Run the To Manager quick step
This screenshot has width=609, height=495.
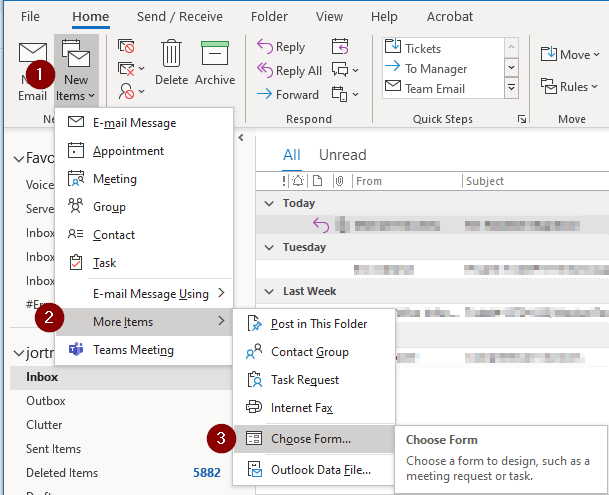436,69
